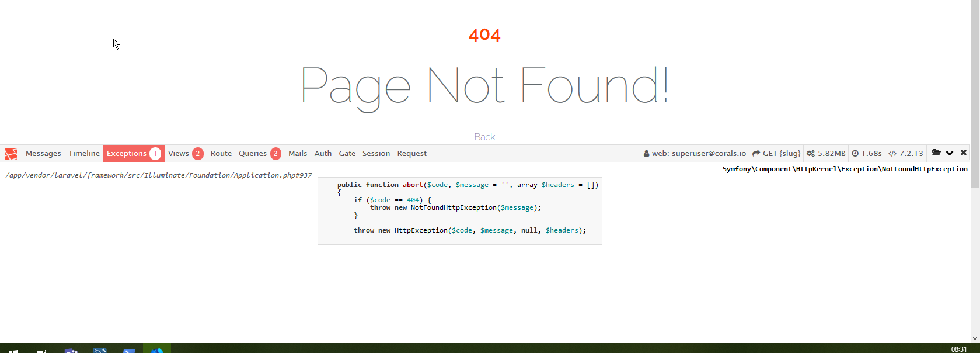
Task: Expand the Application.php#937 exception file path
Action: [158, 175]
